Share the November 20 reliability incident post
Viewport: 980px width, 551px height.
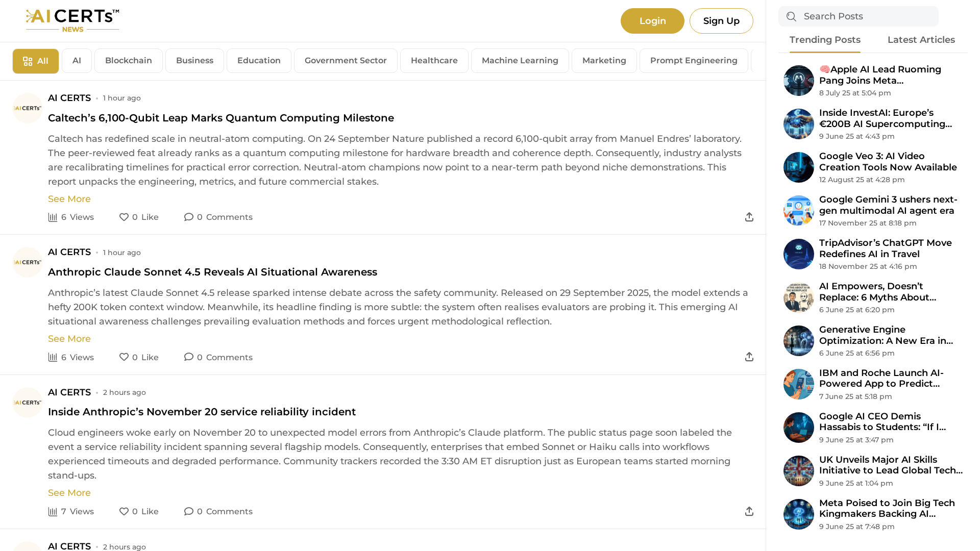coord(749,511)
